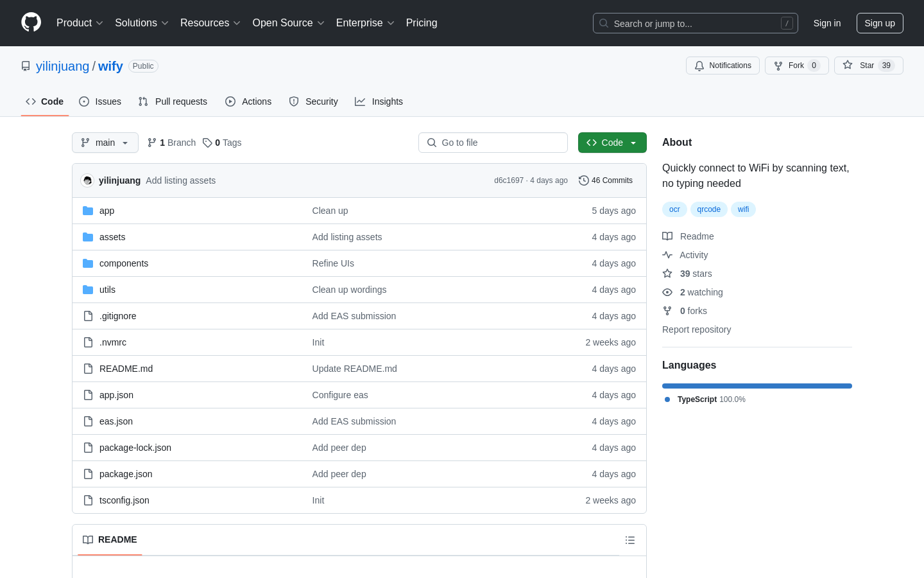Click the .gitignore file icon
Image resolution: width=924 pixels, height=578 pixels.
tap(88, 316)
